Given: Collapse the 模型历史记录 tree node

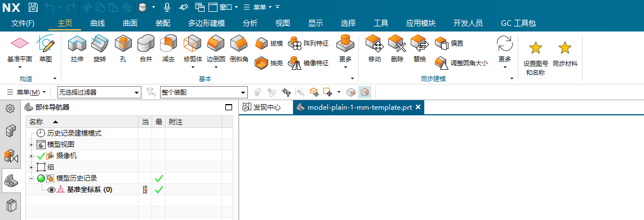Looking at the screenshot, I should point(31,178).
